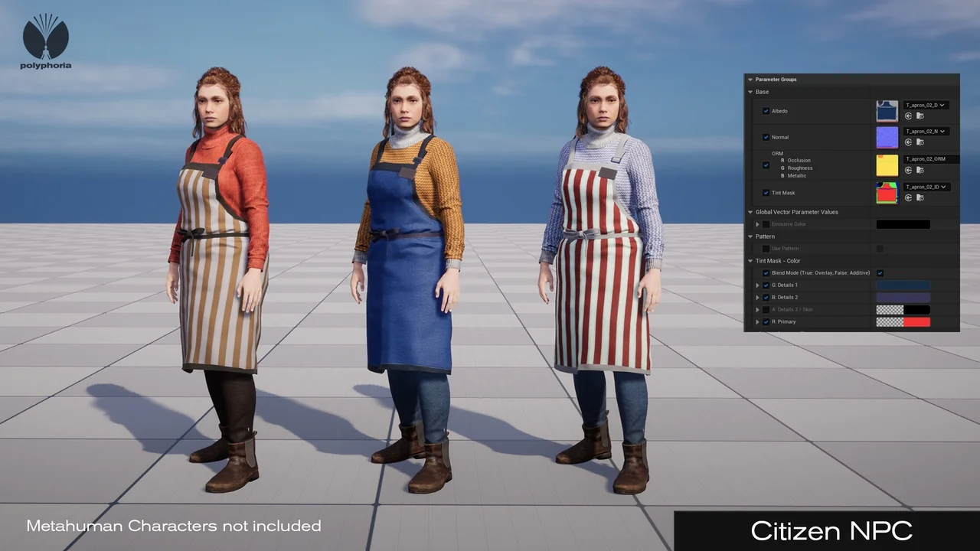Toggle the Blend Mode value checkbox
The height and width of the screenshot is (551, 980).
pos(880,273)
